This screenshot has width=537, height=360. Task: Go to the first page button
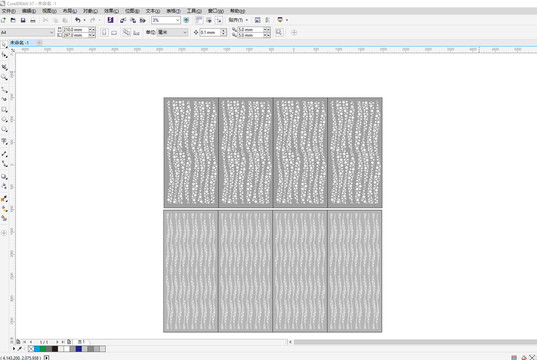[x=24, y=342]
